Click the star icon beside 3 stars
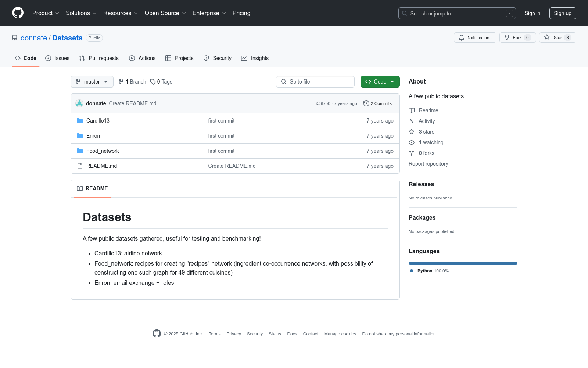 (x=412, y=132)
